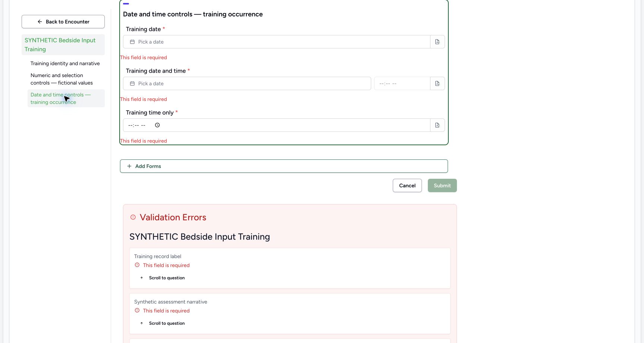Click the note icon beside Training date
Viewport: 644px width, 343px height.
(x=437, y=42)
